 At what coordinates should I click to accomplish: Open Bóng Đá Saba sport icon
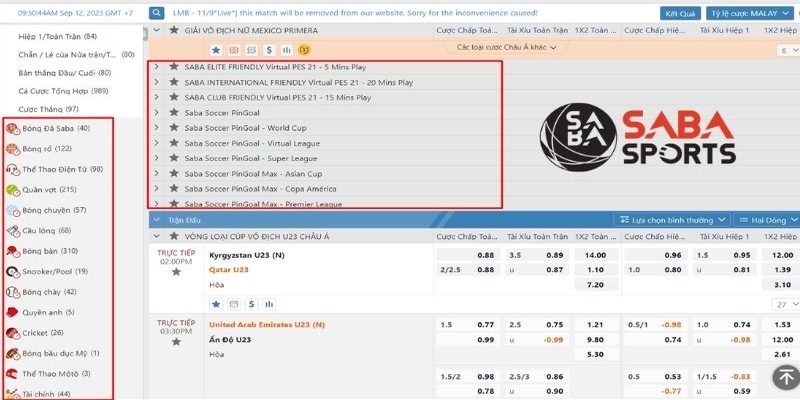(x=13, y=129)
